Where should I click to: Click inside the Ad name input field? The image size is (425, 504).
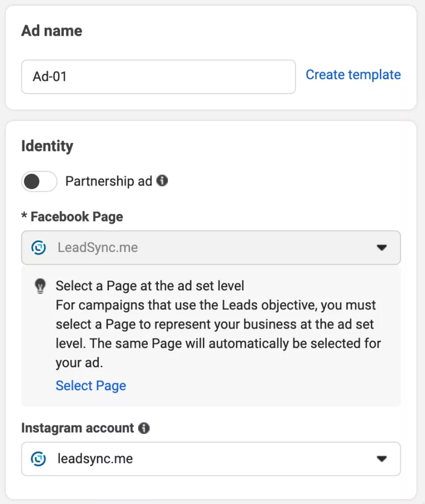point(158,77)
